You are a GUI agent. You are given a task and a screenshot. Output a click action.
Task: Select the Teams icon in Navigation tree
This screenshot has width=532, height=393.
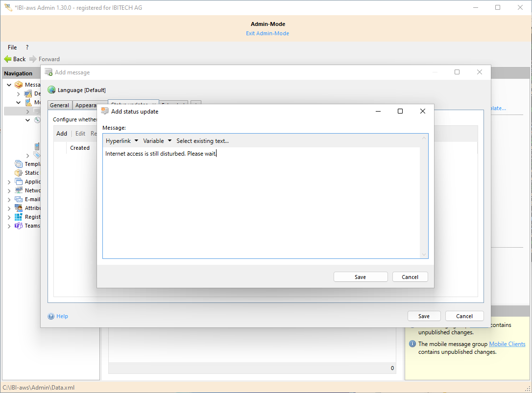19,226
